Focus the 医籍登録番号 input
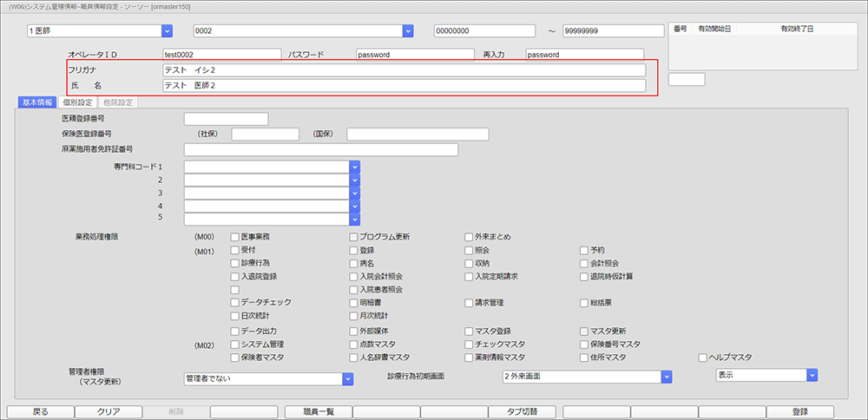The image size is (868, 420). 226,119
